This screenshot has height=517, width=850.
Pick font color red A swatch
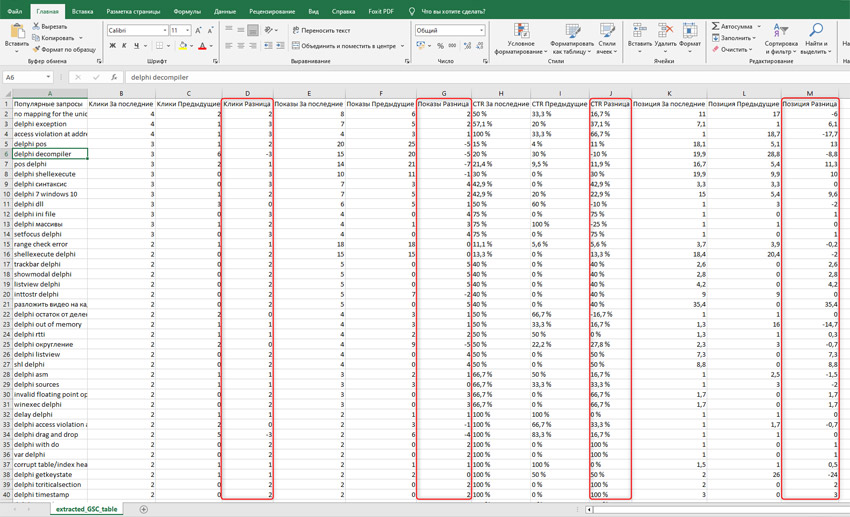coord(202,46)
